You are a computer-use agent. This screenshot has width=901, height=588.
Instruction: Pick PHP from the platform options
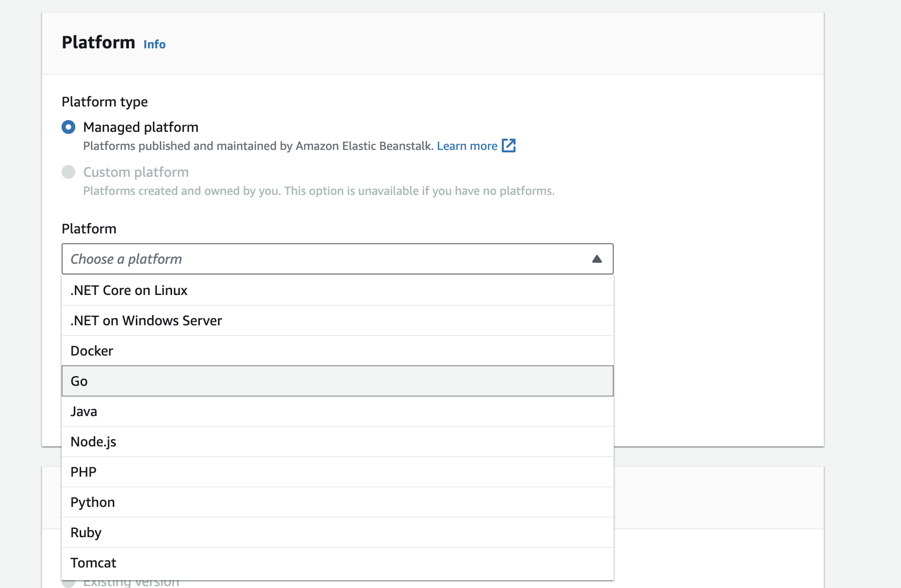click(84, 472)
